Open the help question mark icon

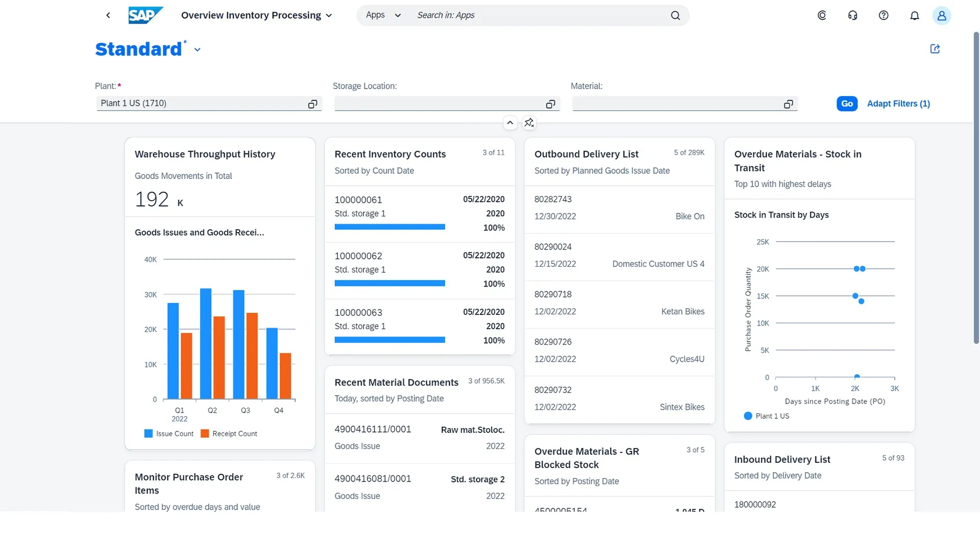pyautogui.click(x=884, y=15)
